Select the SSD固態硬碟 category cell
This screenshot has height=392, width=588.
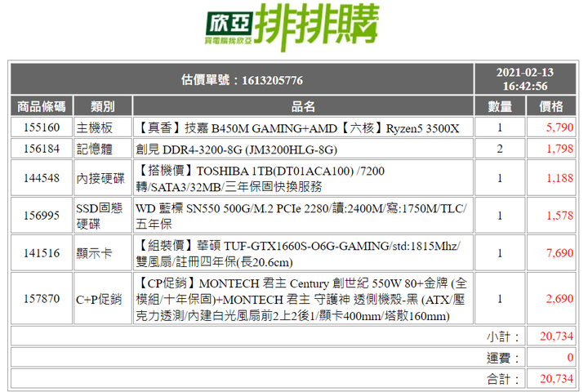coord(103,216)
